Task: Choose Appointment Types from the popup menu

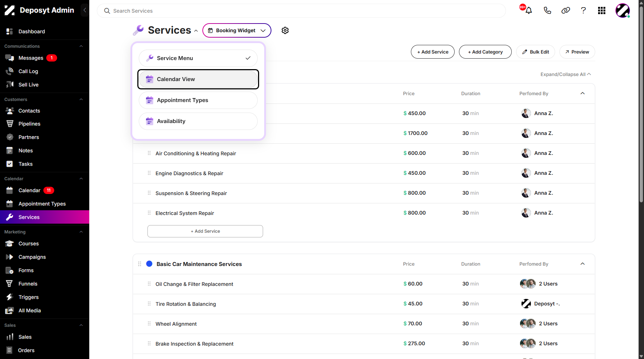Action: [x=198, y=100]
